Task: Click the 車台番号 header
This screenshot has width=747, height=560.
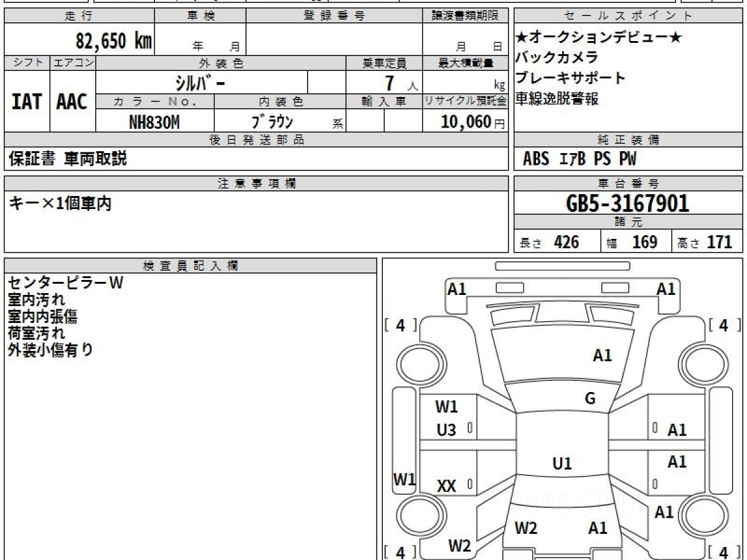Action: click(628, 184)
